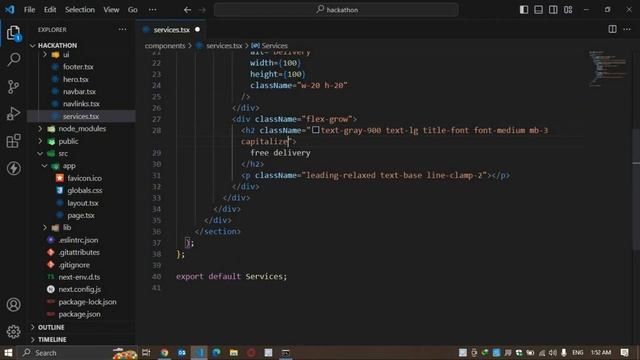Click the components breadcrumb
Viewport: 640px width, 360px height.
[165, 46]
